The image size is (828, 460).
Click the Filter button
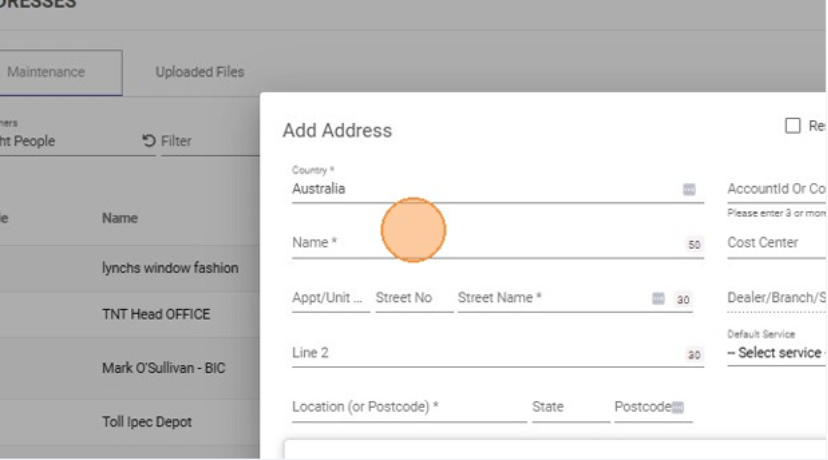click(x=175, y=141)
